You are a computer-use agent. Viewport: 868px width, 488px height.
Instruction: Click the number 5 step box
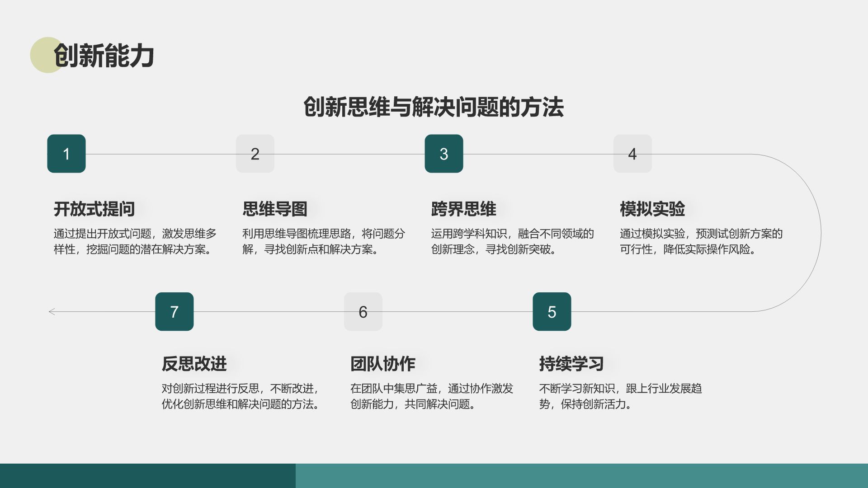click(x=552, y=311)
